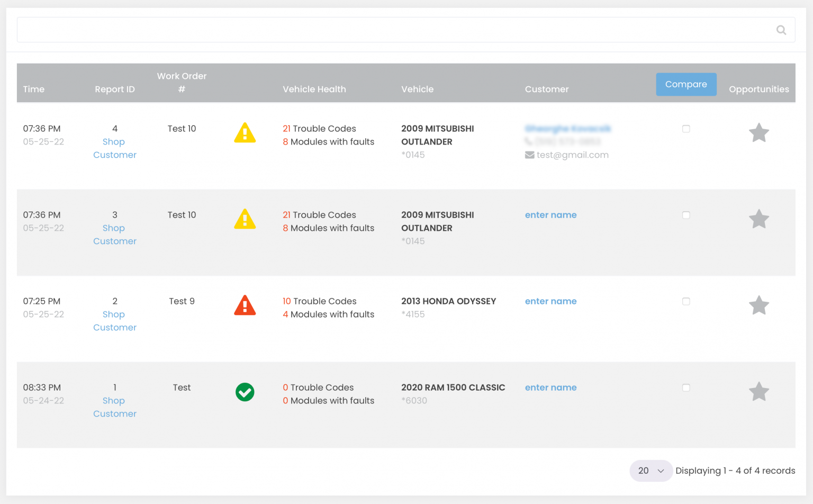The width and height of the screenshot is (813, 504).
Task: Click the green health check icon for Ram 1500
Action: pyautogui.click(x=245, y=392)
